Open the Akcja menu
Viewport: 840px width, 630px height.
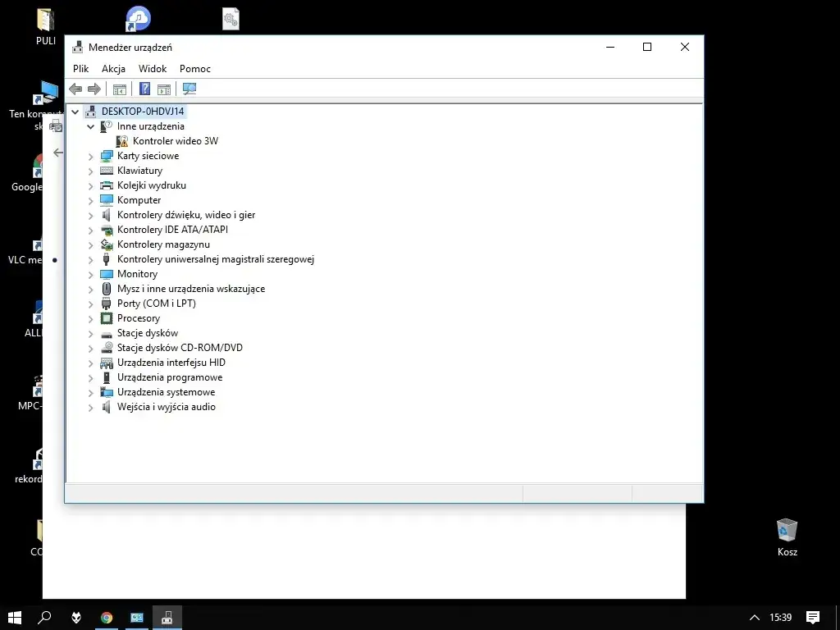113,69
